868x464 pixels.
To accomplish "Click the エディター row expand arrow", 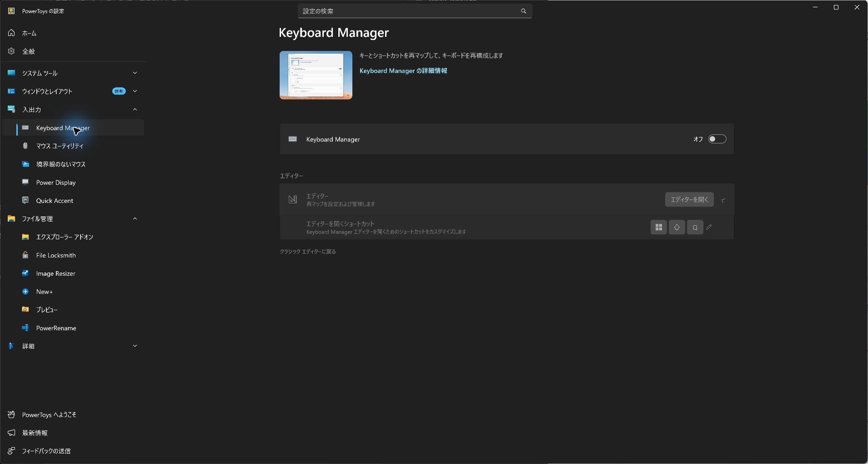I will 723,200.
